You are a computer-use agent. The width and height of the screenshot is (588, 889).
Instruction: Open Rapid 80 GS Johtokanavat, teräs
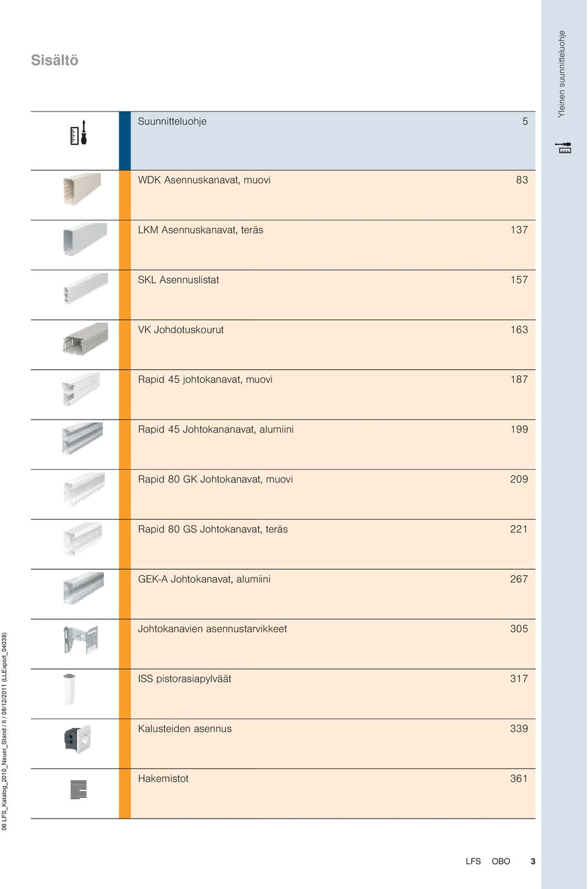click(x=213, y=529)
